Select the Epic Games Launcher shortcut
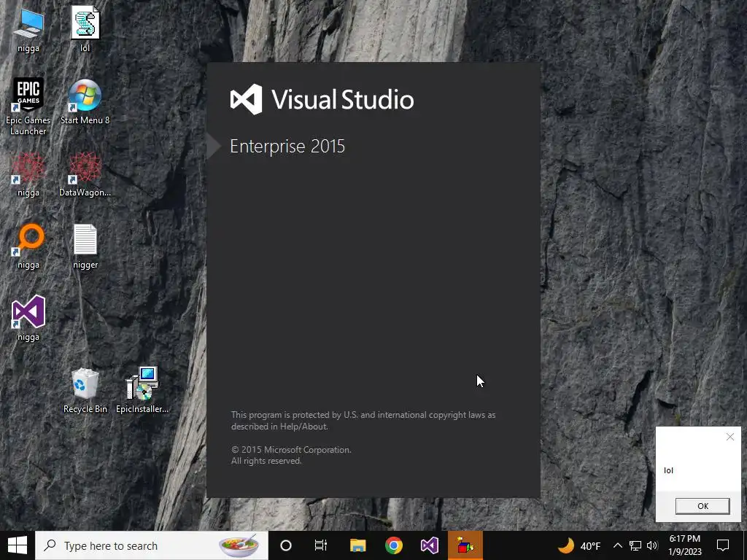 28,106
